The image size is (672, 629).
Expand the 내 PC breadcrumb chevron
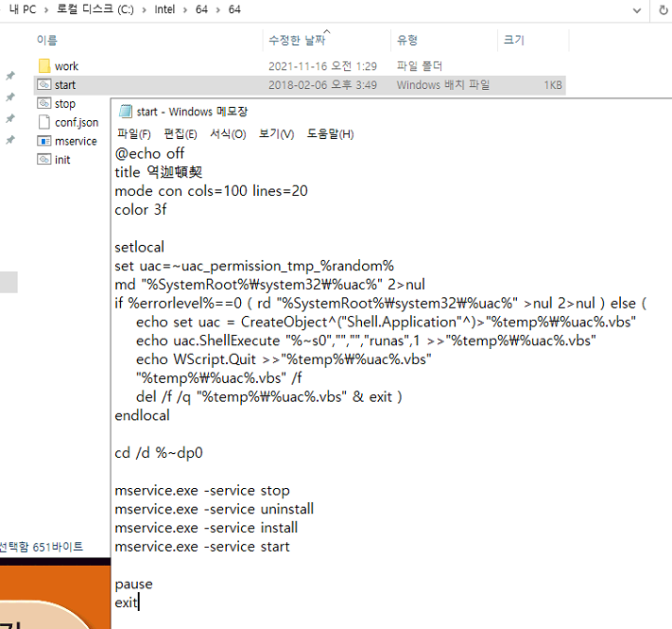[46, 9]
